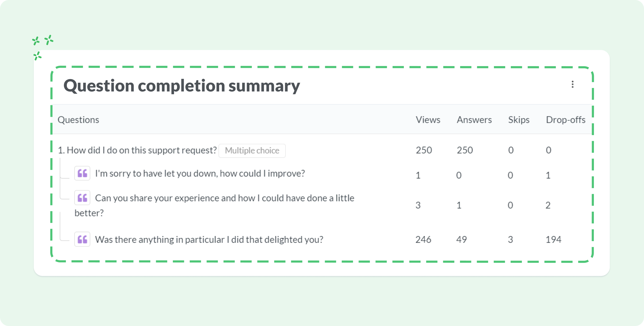Viewport: 644px width, 326px height.
Task: Click the Question completion summary title
Action: (182, 86)
